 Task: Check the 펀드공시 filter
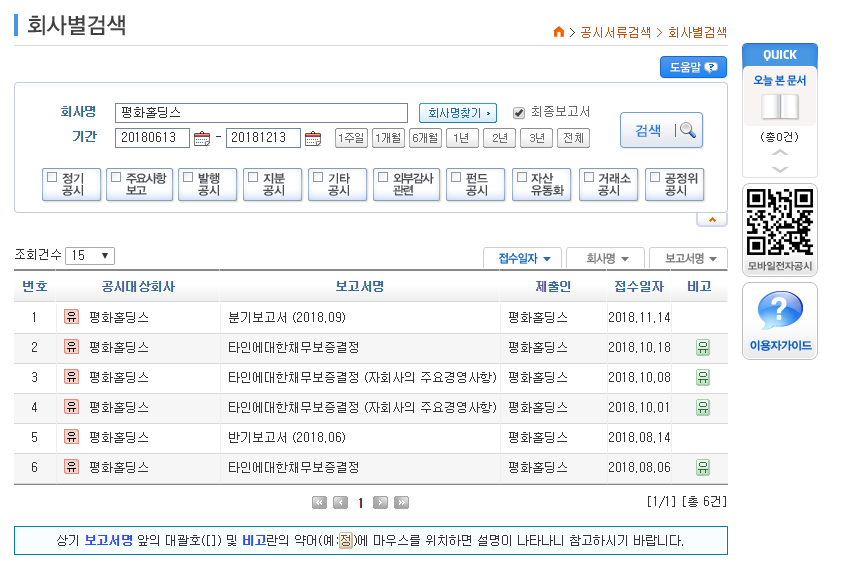tap(456, 177)
